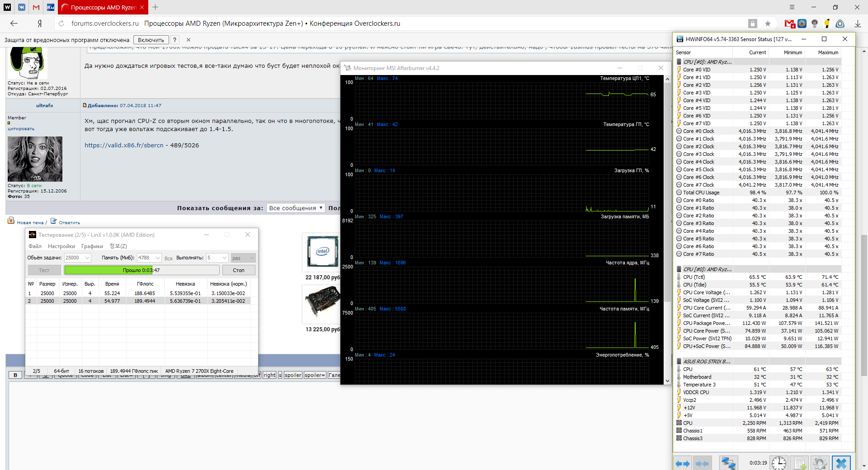Collapse the first CPU [#0] AMD Ryzen group

click(x=679, y=62)
